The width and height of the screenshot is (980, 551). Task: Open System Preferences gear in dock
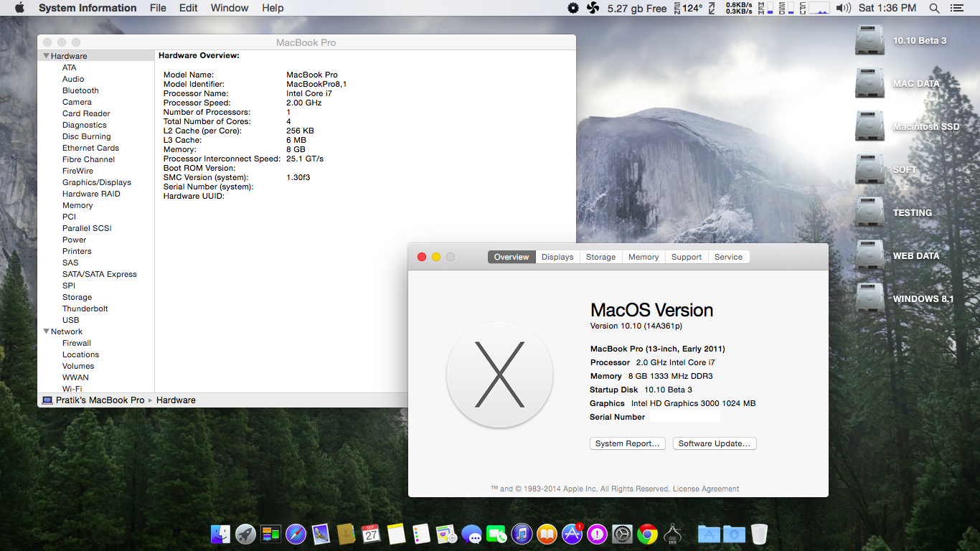click(622, 534)
